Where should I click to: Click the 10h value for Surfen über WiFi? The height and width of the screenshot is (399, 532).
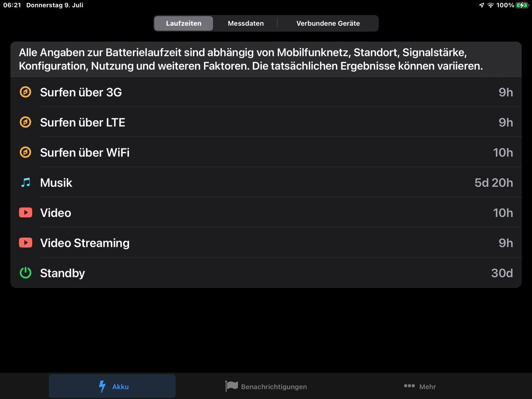coord(503,153)
